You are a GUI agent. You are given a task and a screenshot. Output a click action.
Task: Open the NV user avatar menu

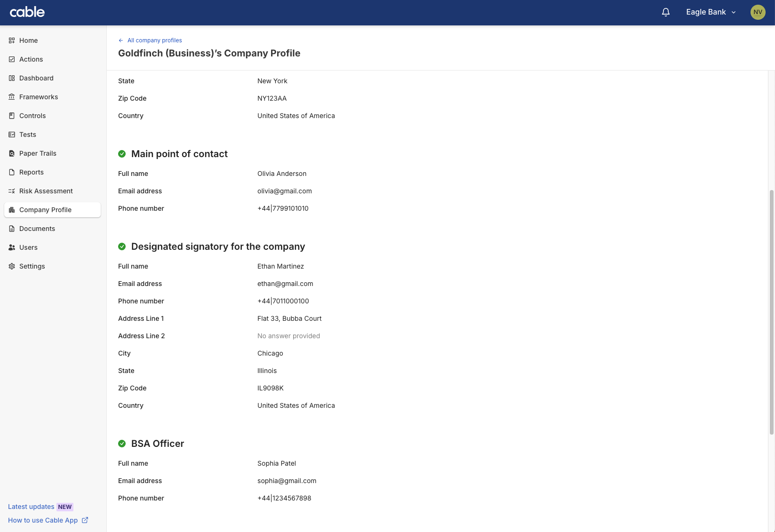pyautogui.click(x=758, y=12)
